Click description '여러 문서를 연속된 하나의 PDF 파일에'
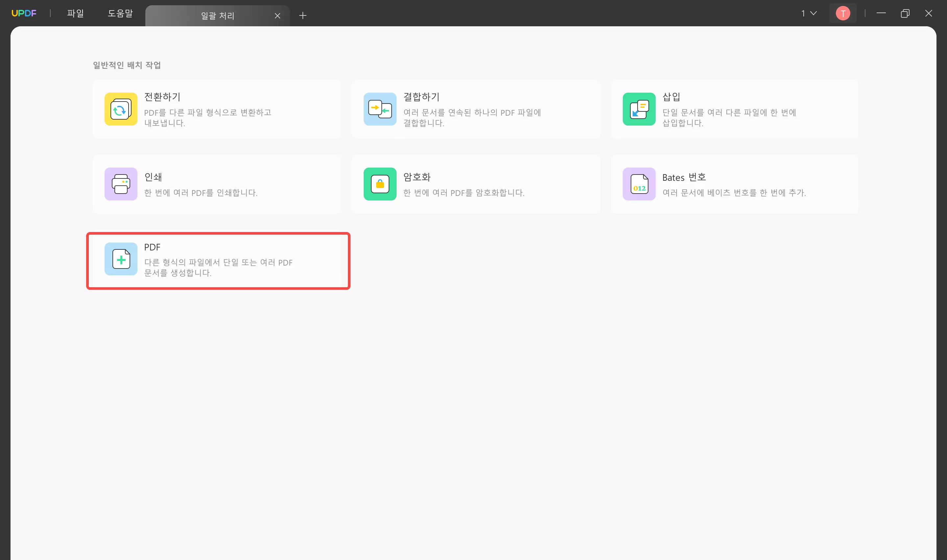 pyautogui.click(x=472, y=112)
